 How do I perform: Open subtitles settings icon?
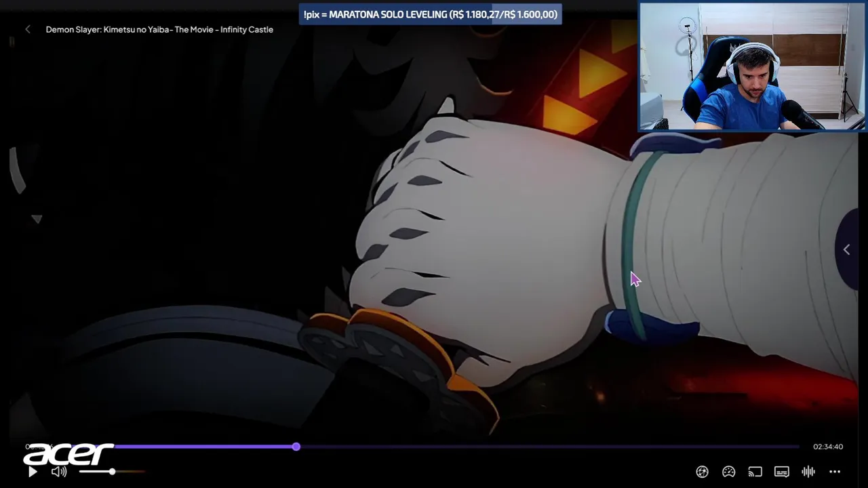tap(781, 472)
